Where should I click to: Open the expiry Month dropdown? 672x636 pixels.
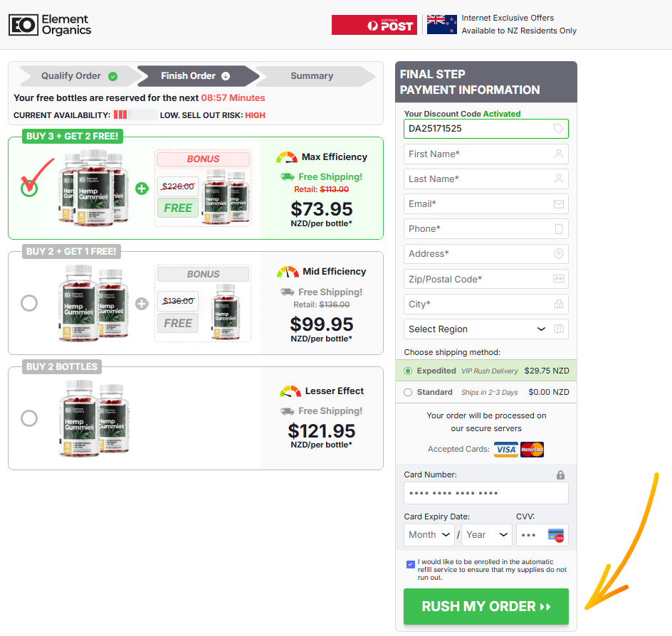click(429, 535)
